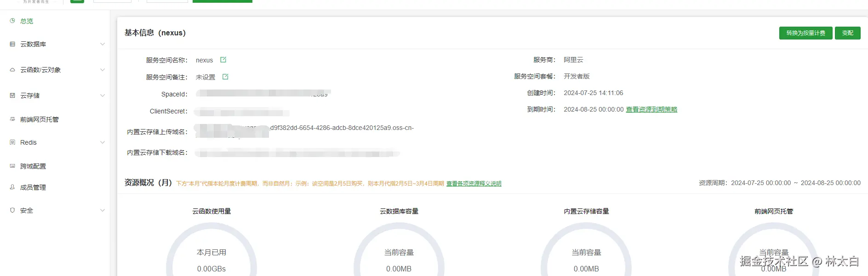Expand the Redis submenu chevron
The height and width of the screenshot is (276, 868).
pyautogui.click(x=103, y=142)
